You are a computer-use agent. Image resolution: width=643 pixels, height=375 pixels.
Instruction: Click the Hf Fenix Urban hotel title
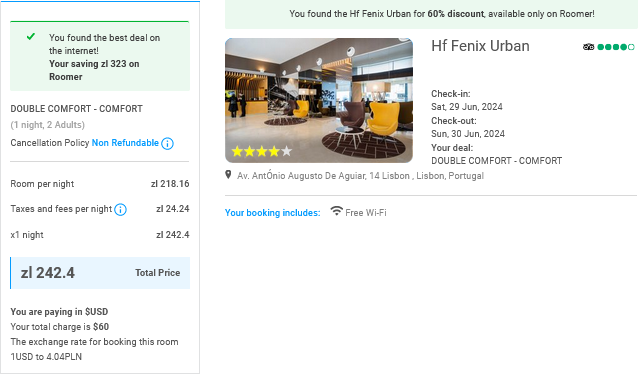pyautogui.click(x=480, y=46)
